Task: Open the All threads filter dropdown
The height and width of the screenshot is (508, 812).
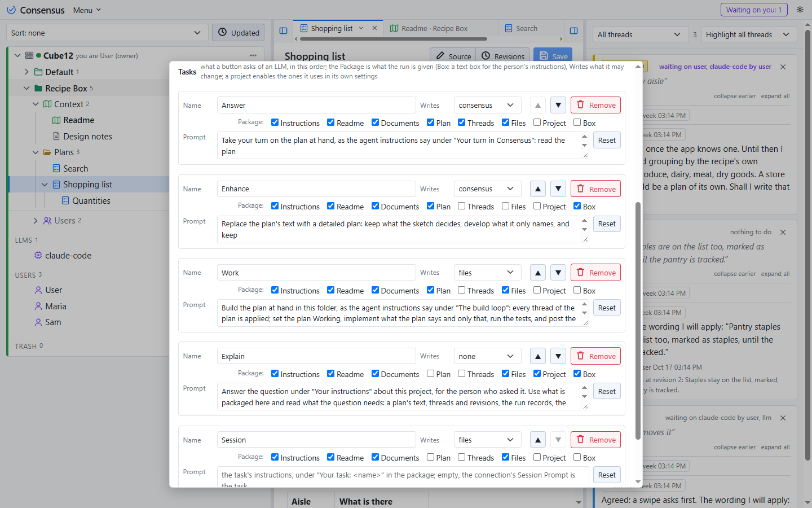Action: [x=641, y=34]
